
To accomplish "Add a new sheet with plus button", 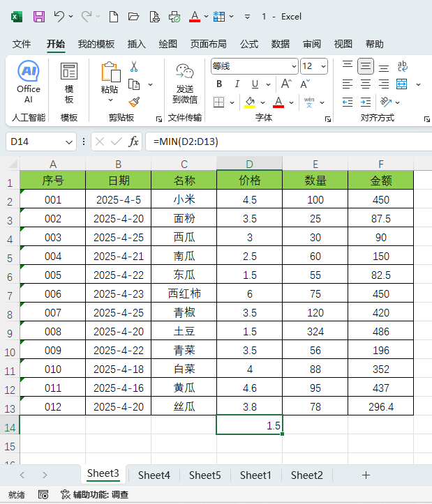I will click(x=366, y=475).
